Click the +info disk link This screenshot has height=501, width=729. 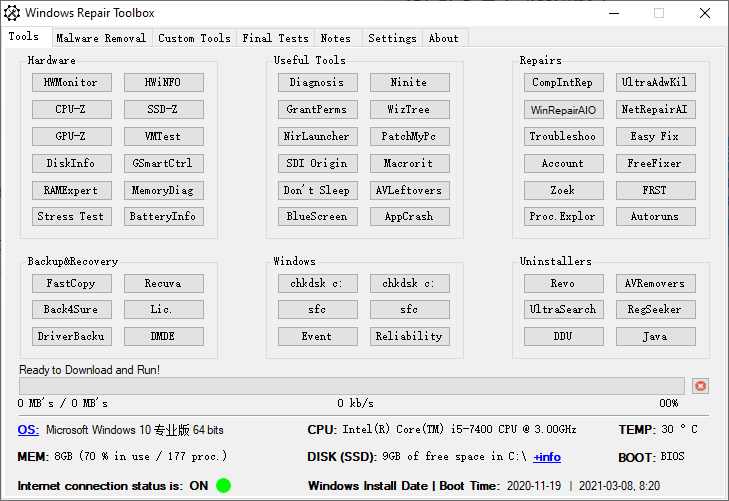547,457
